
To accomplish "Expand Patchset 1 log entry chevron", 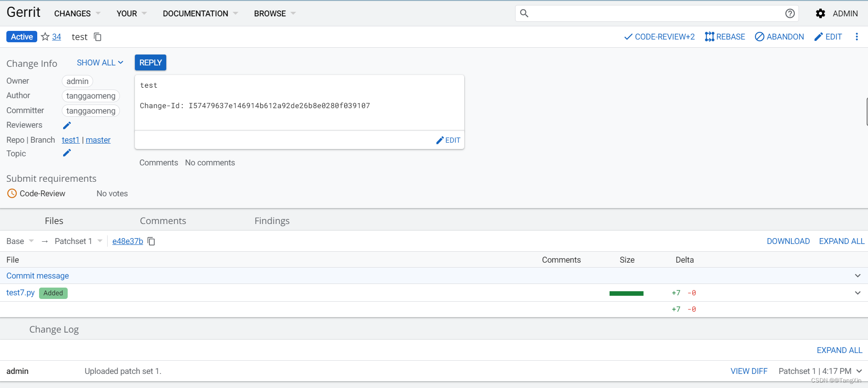I will point(859,371).
